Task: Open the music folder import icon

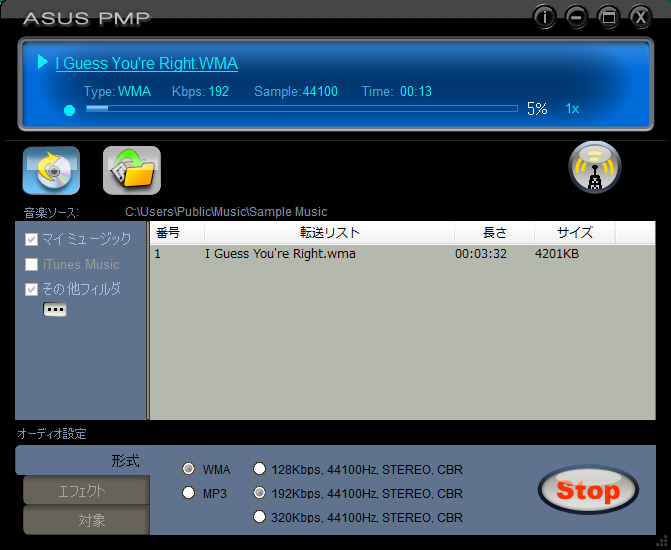Action: click(132, 170)
